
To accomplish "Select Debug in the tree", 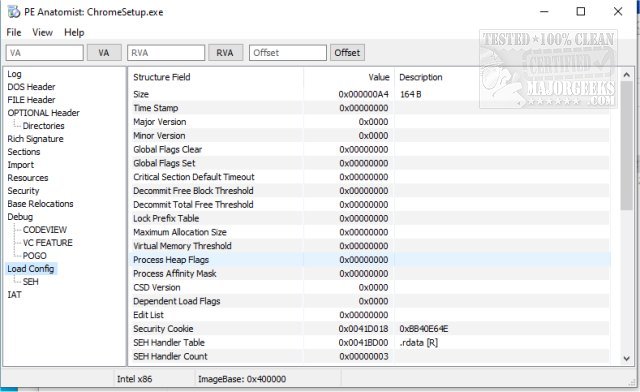I will click(20, 217).
